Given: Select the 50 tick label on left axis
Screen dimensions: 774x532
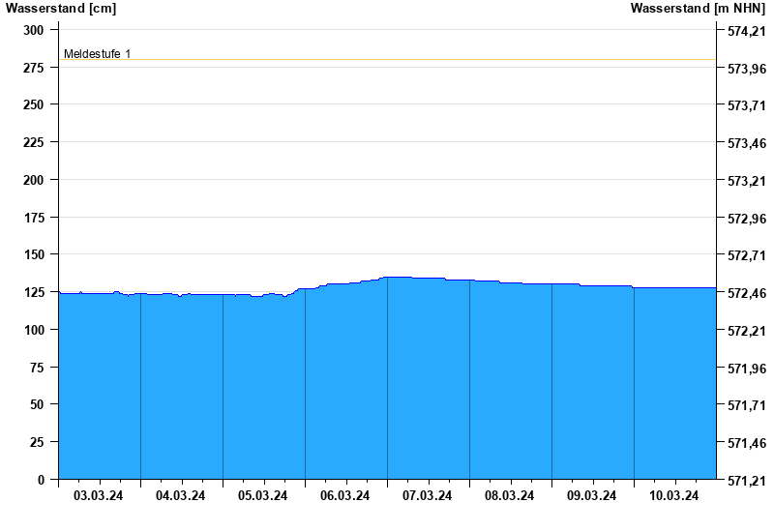Looking at the screenshot, I should click(38, 404).
